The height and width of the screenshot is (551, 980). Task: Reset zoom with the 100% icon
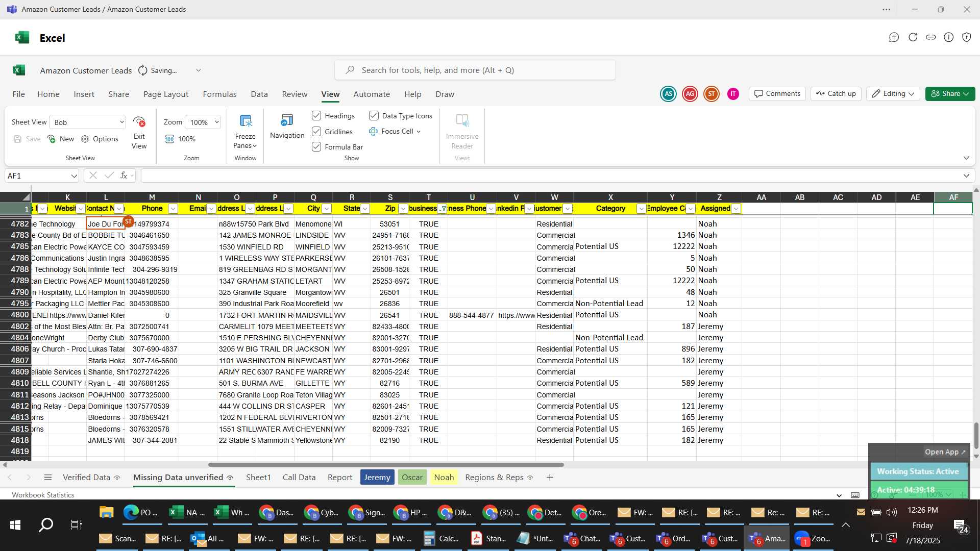point(169,139)
